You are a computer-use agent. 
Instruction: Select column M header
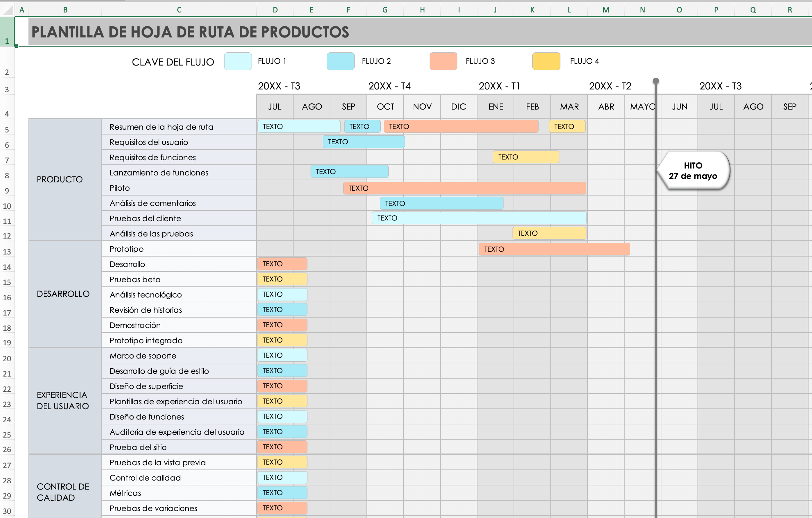coord(606,10)
